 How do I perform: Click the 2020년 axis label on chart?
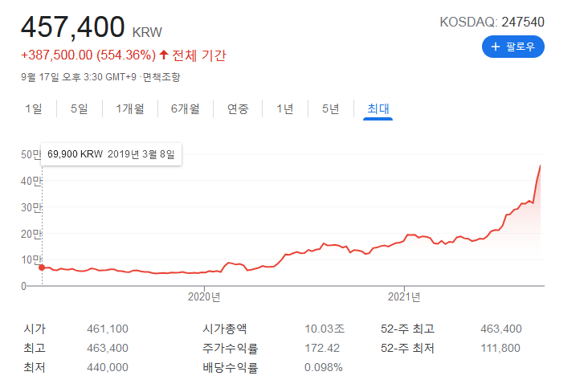click(204, 296)
